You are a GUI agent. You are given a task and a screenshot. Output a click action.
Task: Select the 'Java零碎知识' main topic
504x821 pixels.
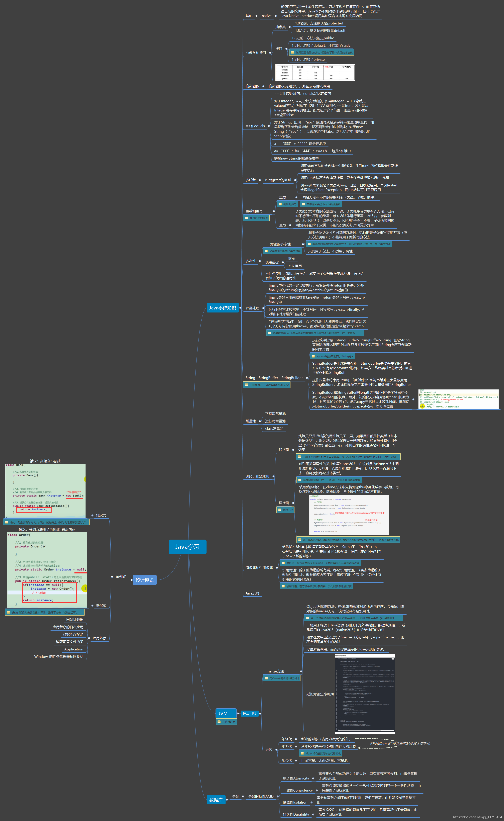tap(222, 308)
